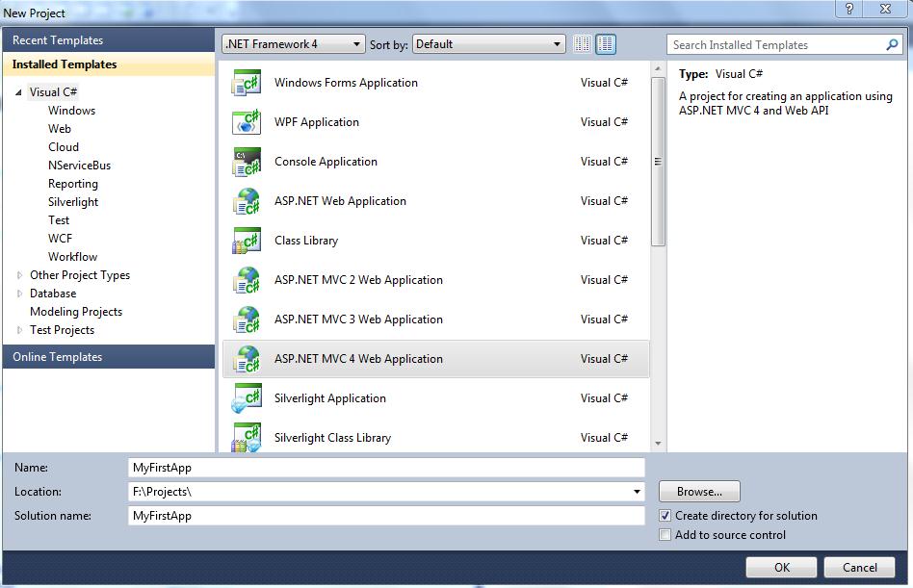Click the search magnifier icon
Screen dimensions: 913x588
[x=892, y=45]
